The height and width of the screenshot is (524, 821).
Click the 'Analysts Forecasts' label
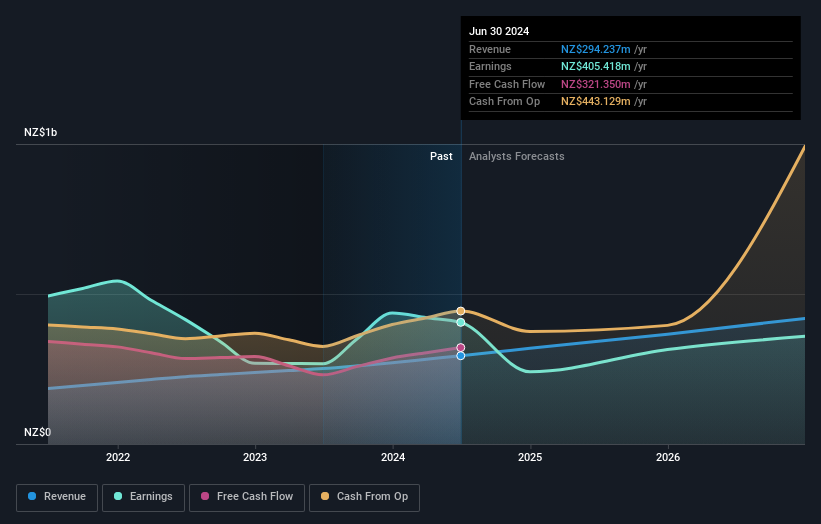[x=517, y=157]
